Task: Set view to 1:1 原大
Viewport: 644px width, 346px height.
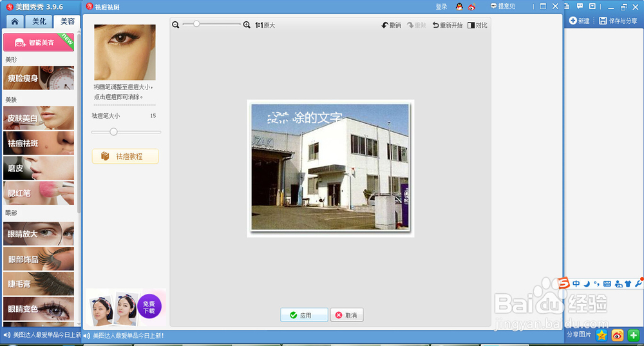Action: [x=265, y=25]
